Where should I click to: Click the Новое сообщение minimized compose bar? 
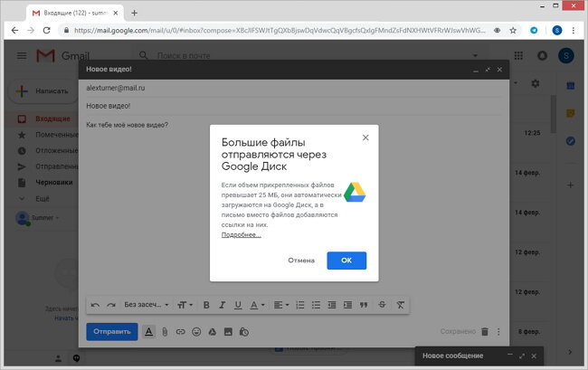tap(452, 356)
